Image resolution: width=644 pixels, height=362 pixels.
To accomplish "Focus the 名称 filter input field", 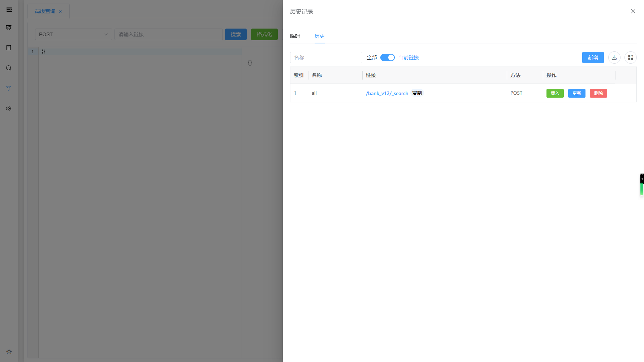I will pyautogui.click(x=326, y=58).
